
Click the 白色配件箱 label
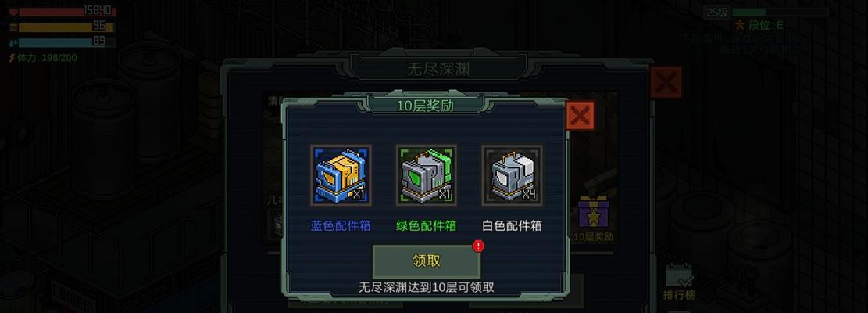512,226
